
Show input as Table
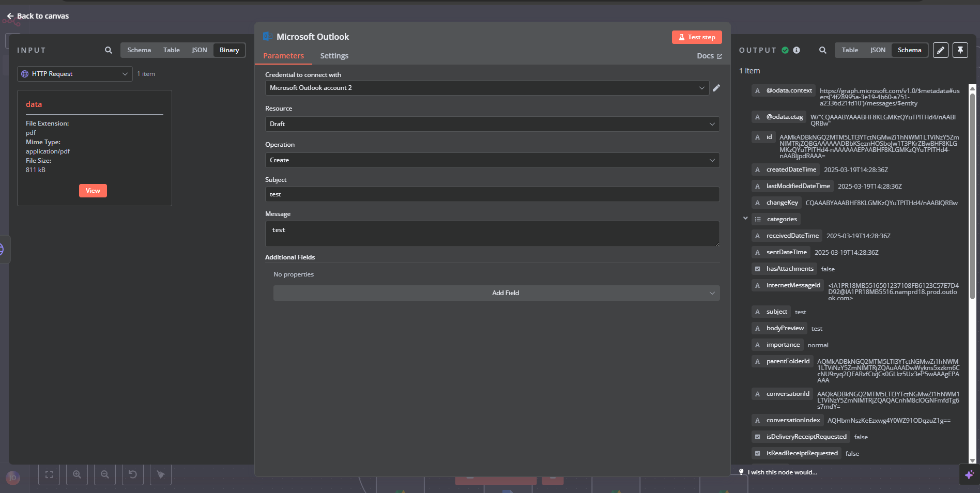tap(172, 50)
